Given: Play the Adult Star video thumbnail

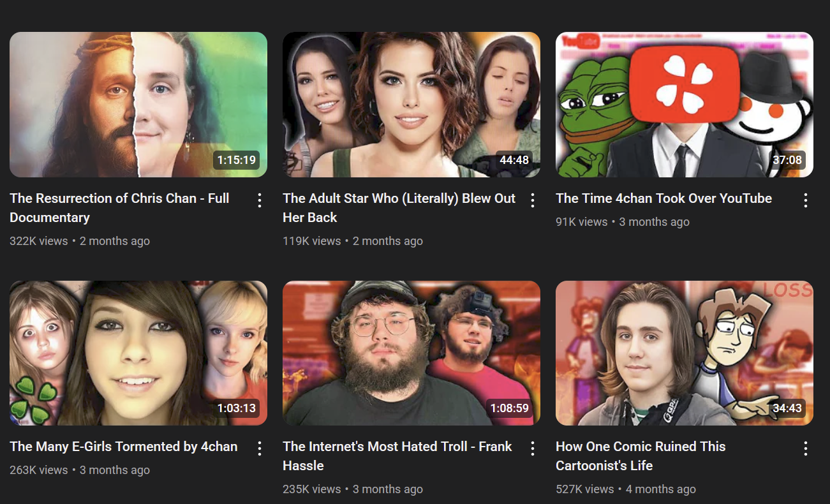Looking at the screenshot, I should [411, 105].
